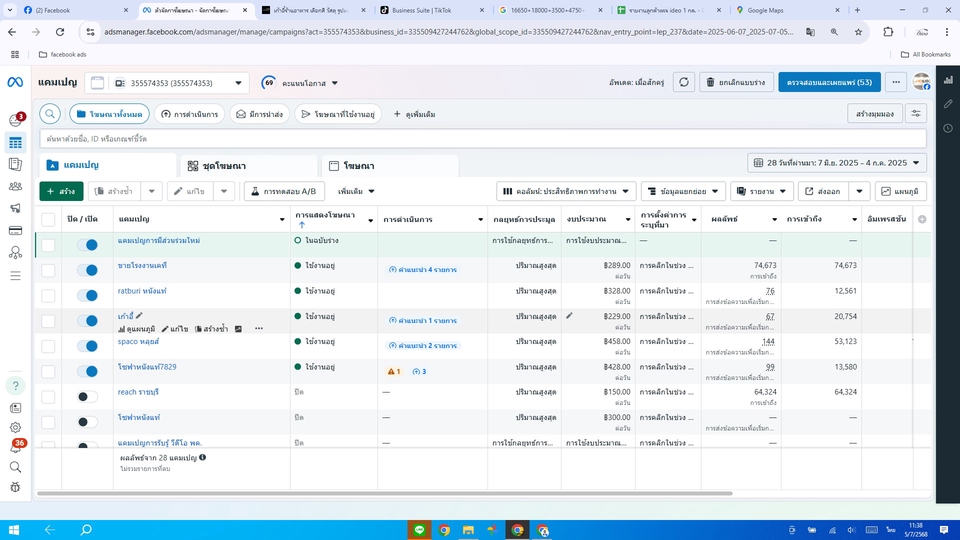The height and width of the screenshot is (540, 960).
Task: Click the campaign search input field
Action: [x=482, y=139]
